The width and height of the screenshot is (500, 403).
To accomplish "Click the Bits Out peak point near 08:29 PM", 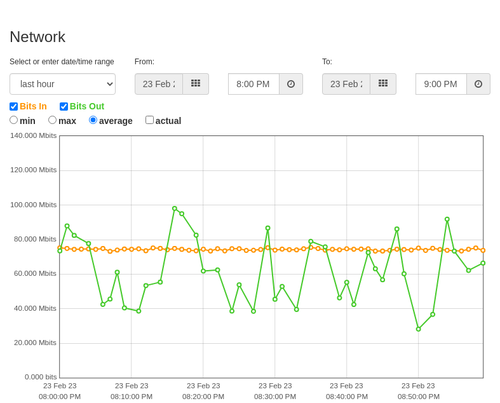I will click(268, 228).
